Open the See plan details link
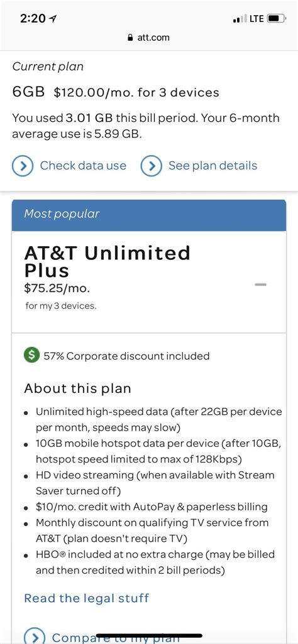This screenshot has width=298, height=644. pyautogui.click(x=212, y=166)
